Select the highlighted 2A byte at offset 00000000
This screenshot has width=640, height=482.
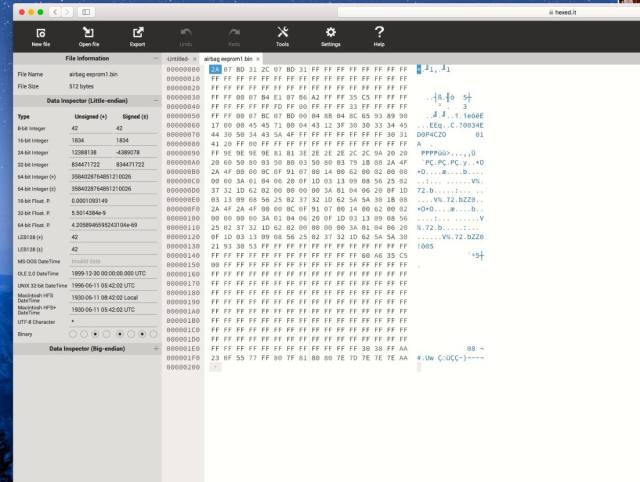(x=215, y=69)
